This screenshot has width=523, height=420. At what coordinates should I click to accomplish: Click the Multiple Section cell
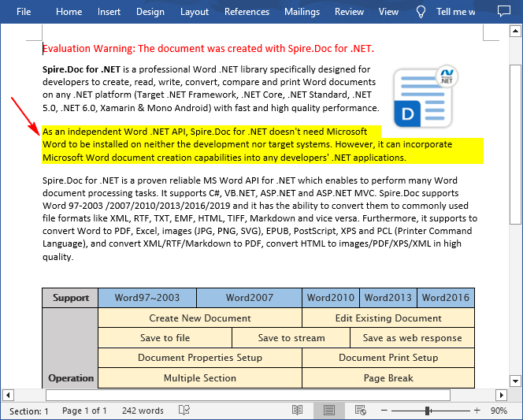pyautogui.click(x=200, y=378)
